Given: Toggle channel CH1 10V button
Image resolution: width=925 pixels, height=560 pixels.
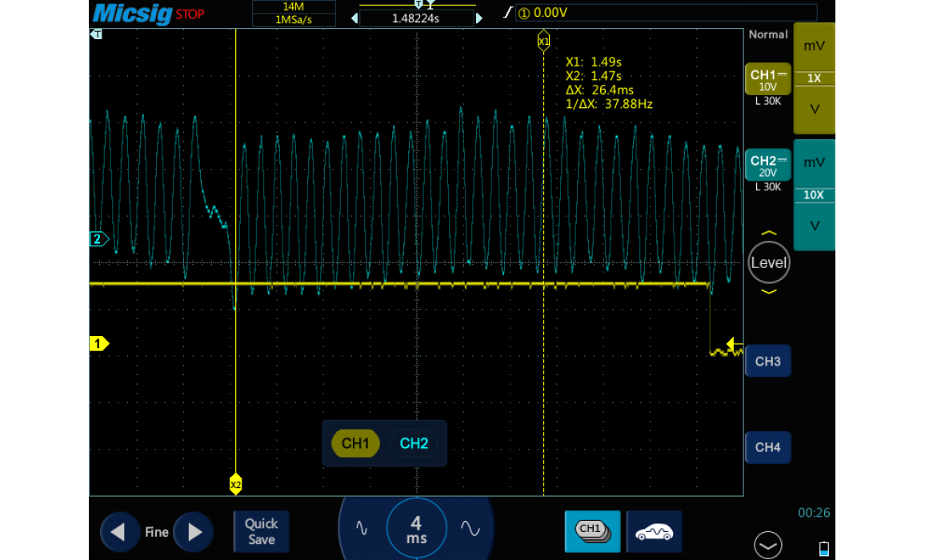Looking at the screenshot, I should pyautogui.click(x=768, y=80).
